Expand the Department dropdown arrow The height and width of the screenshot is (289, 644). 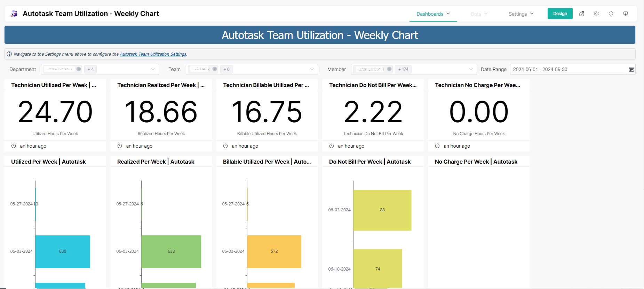click(153, 69)
